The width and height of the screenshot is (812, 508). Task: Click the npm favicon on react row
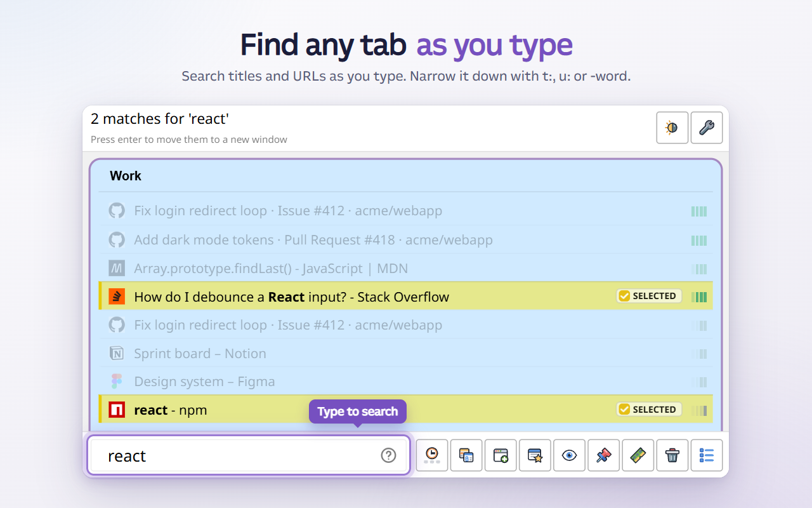pos(117,410)
